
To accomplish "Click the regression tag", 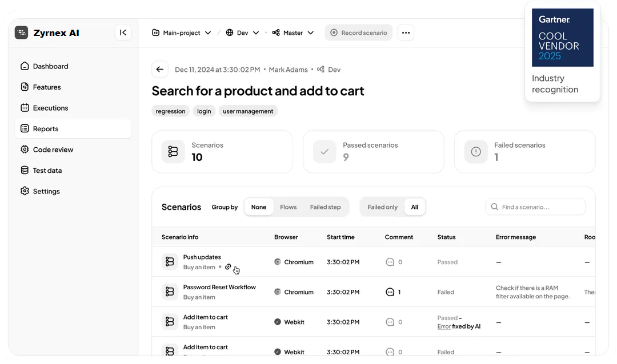I will tap(170, 111).
